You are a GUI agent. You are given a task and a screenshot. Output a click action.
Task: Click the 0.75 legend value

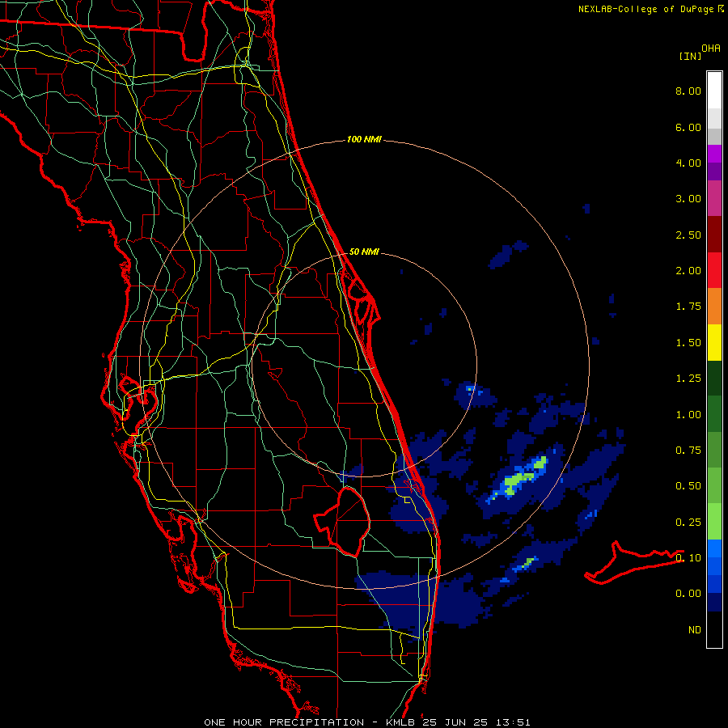pos(688,451)
